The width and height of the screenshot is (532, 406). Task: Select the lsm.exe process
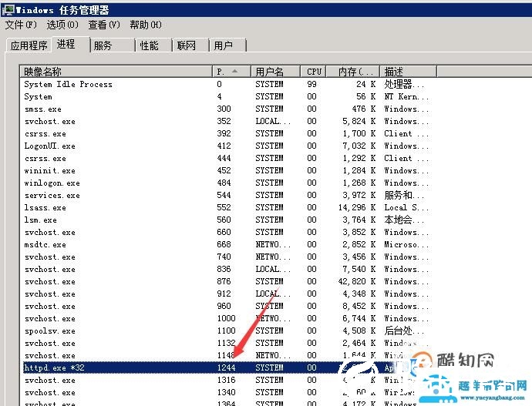pos(227,220)
